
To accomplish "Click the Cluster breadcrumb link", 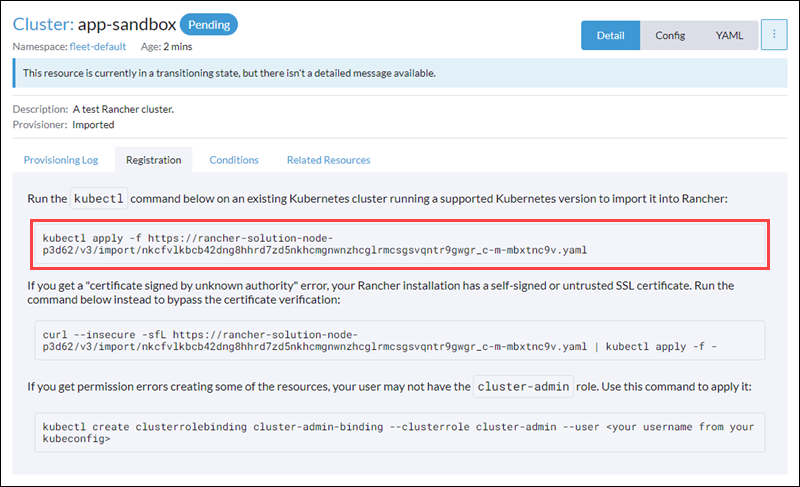I will (x=43, y=24).
